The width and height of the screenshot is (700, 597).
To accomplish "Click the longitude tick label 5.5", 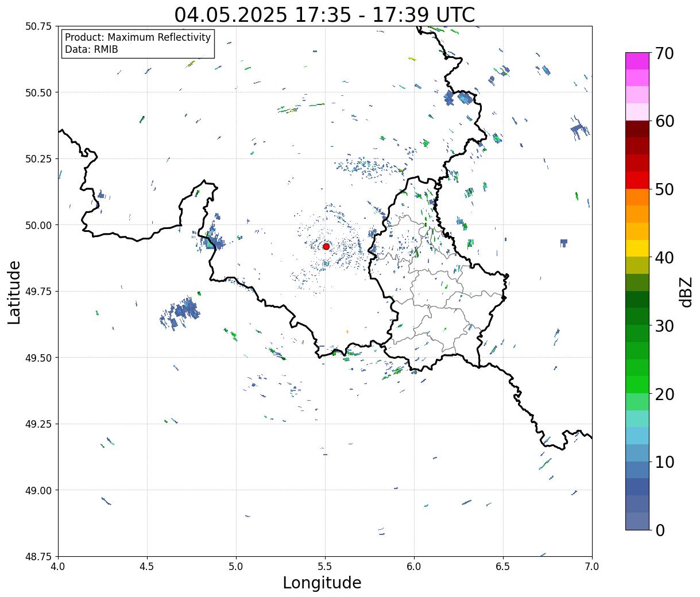I will [x=325, y=567].
